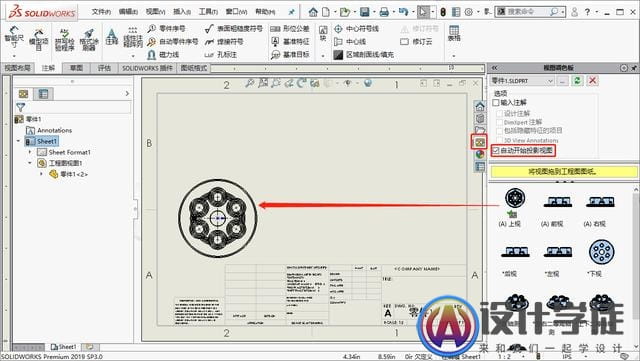The width and height of the screenshot is (640, 361).
Task: Click the Print icon in the quick toolbar
Action: [384, 12]
